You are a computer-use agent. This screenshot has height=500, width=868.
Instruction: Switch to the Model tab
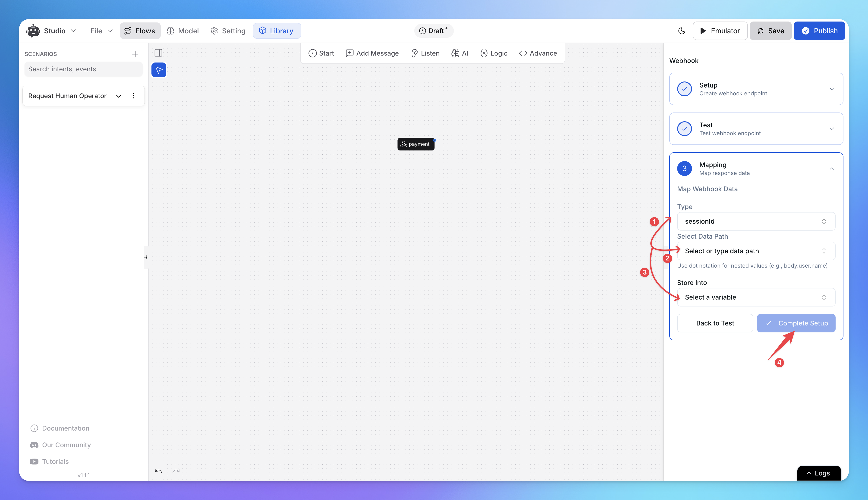[183, 31]
